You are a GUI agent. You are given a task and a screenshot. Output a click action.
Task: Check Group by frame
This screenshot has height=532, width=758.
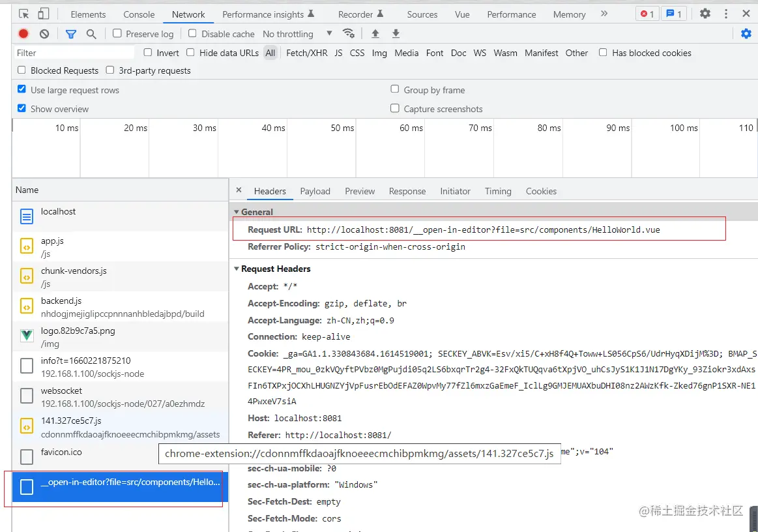coord(395,89)
